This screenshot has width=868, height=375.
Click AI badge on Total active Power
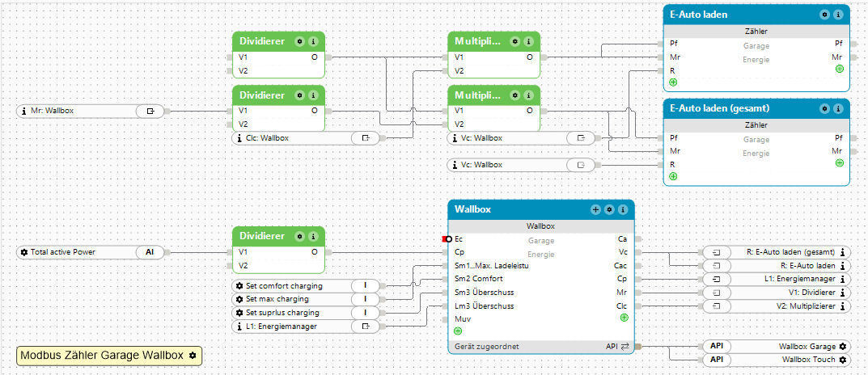150,252
